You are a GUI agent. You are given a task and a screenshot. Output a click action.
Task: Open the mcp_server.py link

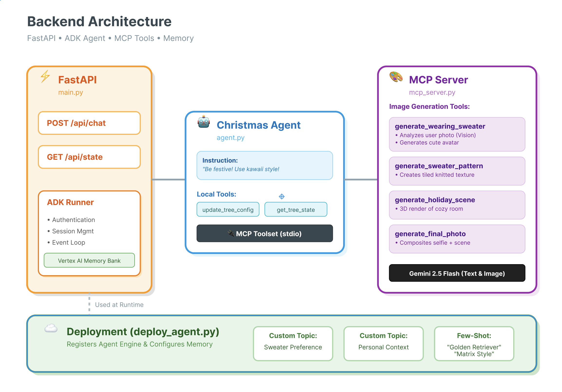[432, 93]
